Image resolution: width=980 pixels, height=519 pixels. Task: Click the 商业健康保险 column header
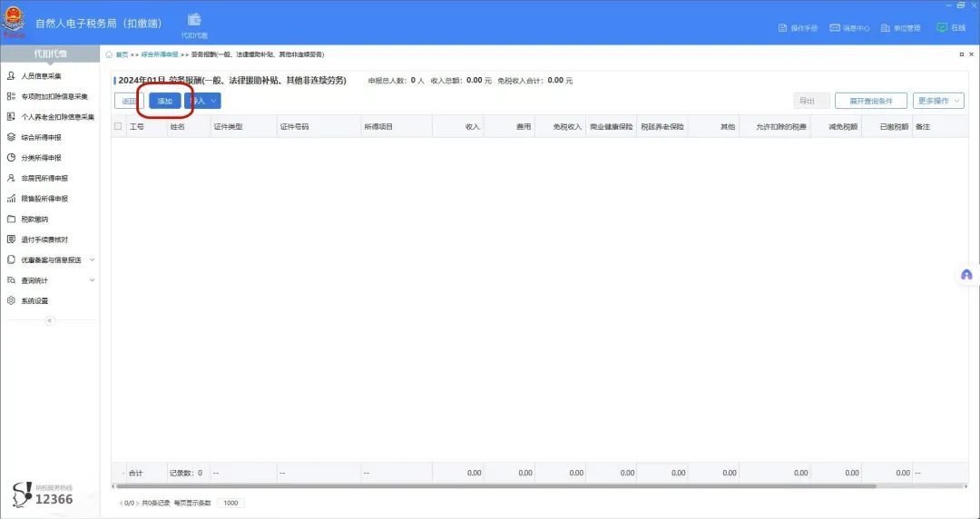[612, 126]
